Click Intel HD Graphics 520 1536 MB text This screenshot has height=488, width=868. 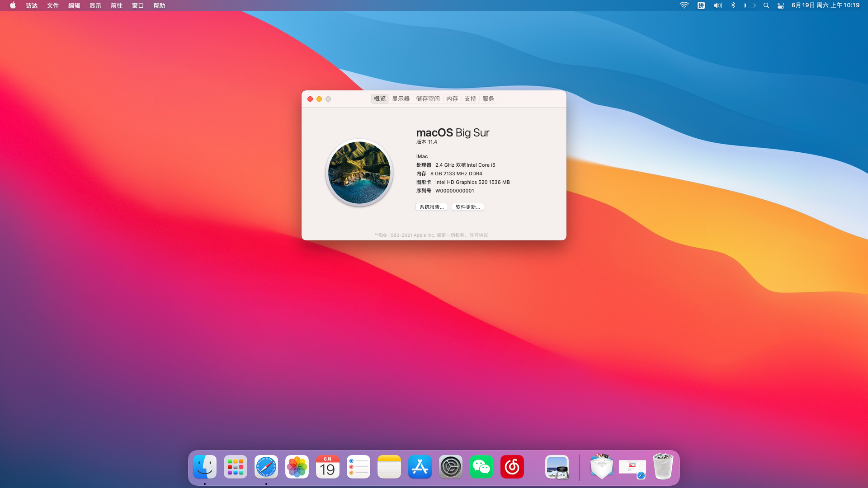coord(472,182)
